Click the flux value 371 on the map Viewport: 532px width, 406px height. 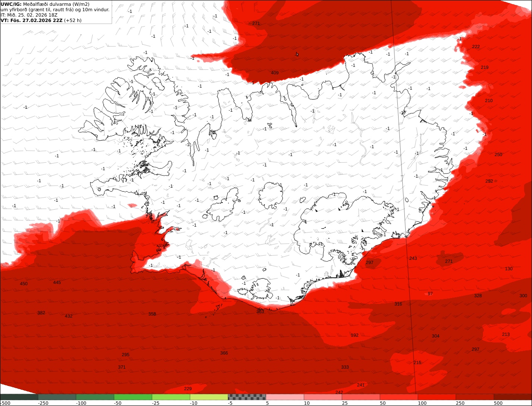122,367
